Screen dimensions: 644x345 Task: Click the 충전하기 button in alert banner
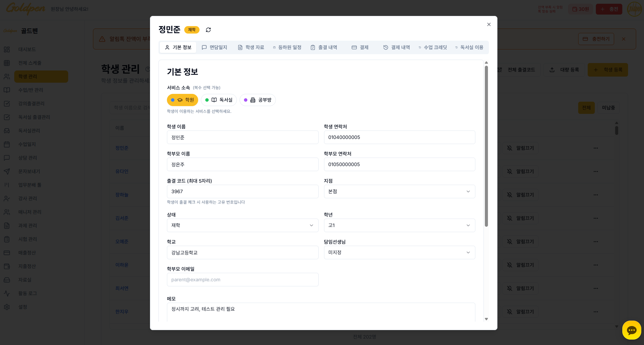pos(596,39)
